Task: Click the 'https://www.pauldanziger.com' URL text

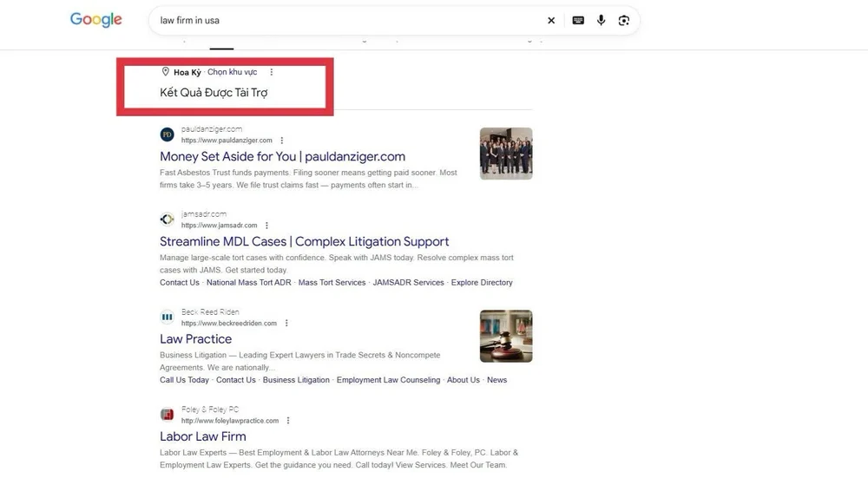Action: pyautogui.click(x=227, y=141)
